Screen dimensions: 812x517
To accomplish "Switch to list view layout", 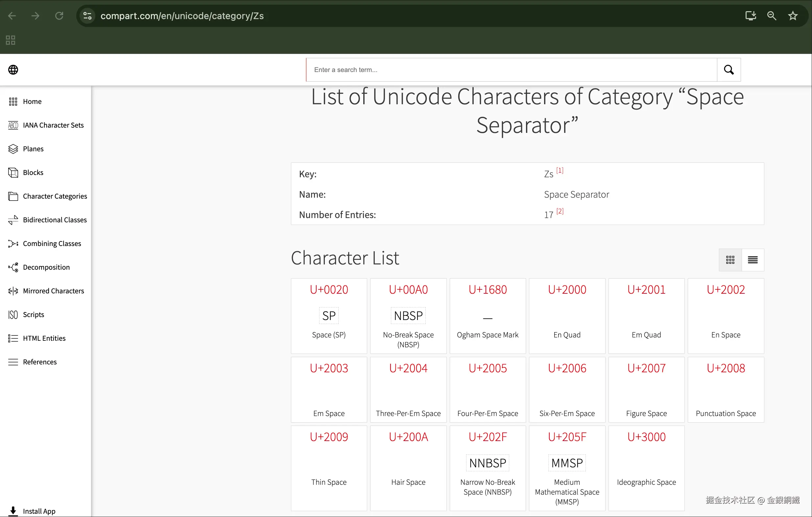I will (752, 260).
